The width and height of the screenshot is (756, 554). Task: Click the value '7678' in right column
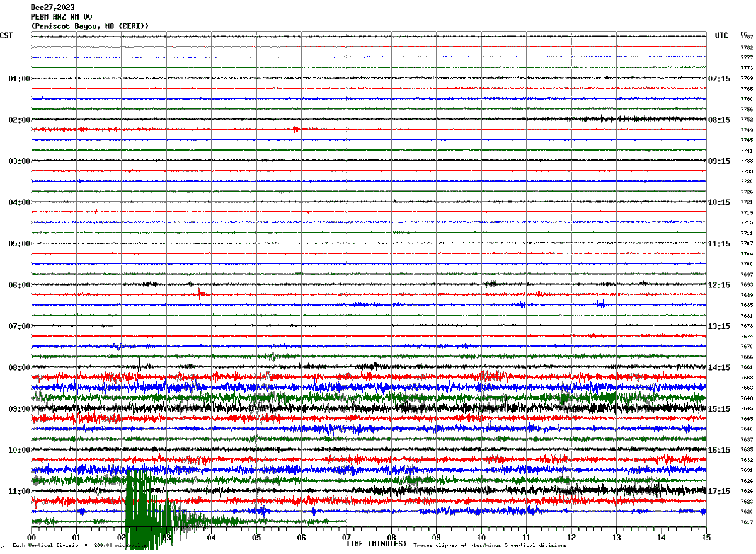[x=747, y=326]
